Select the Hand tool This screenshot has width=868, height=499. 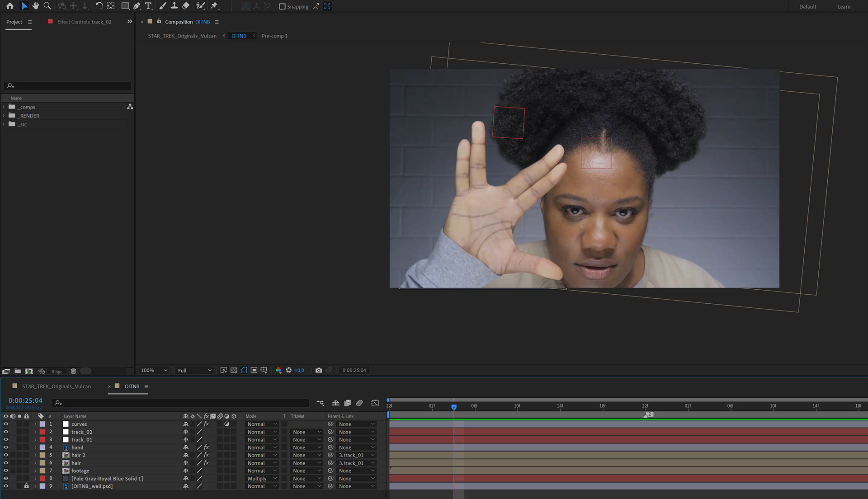(35, 6)
